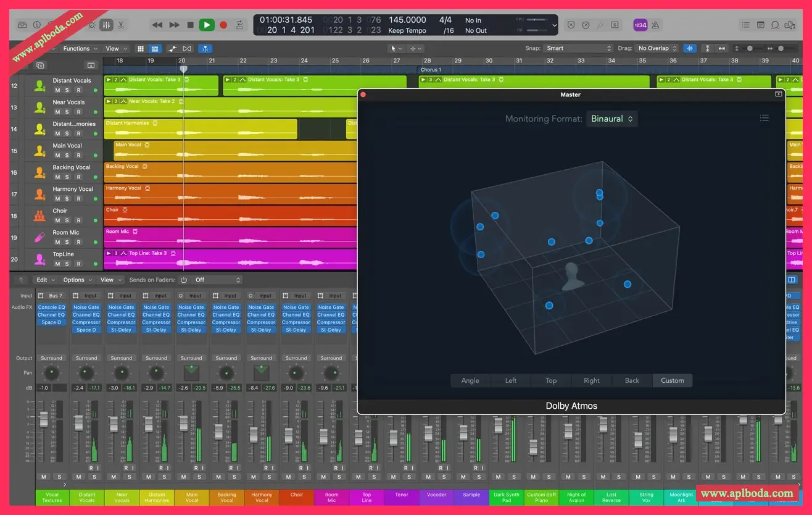Open the Monitoring Format Binaural dropdown
This screenshot has width=812, height=515.
611,119
